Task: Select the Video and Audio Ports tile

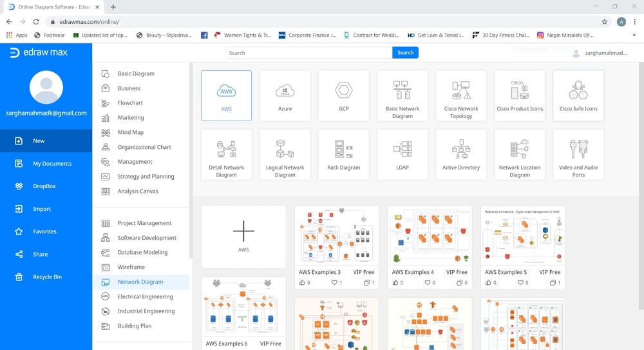Action: click(x=578, y=154)
